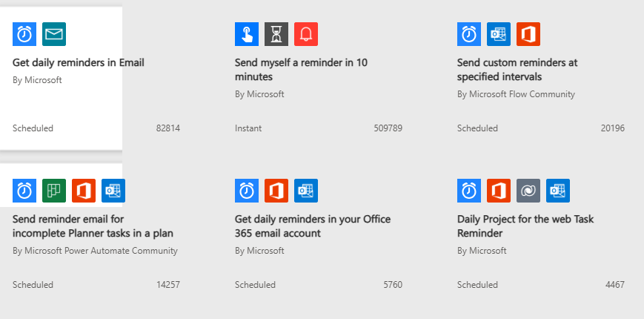Click the manual trigger finger-tap icon
Screen dimensions: 644x319
247,34
